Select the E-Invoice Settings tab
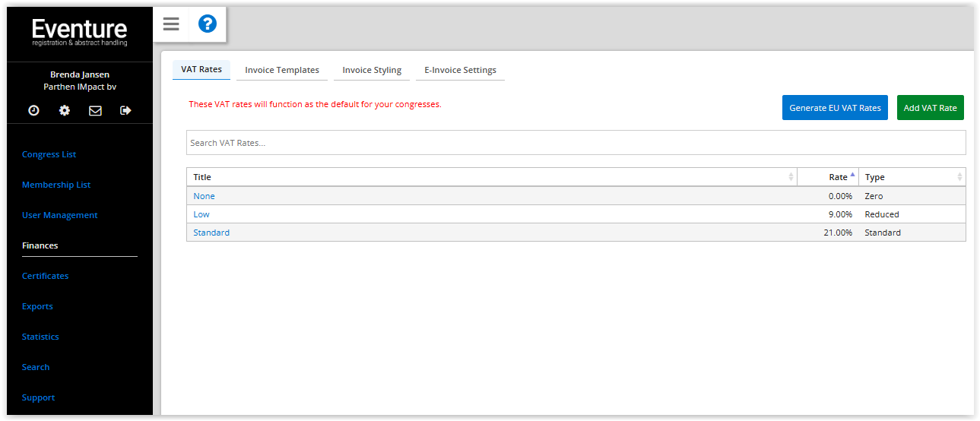The height and width of the screenshot is (421, 980). 460,70
